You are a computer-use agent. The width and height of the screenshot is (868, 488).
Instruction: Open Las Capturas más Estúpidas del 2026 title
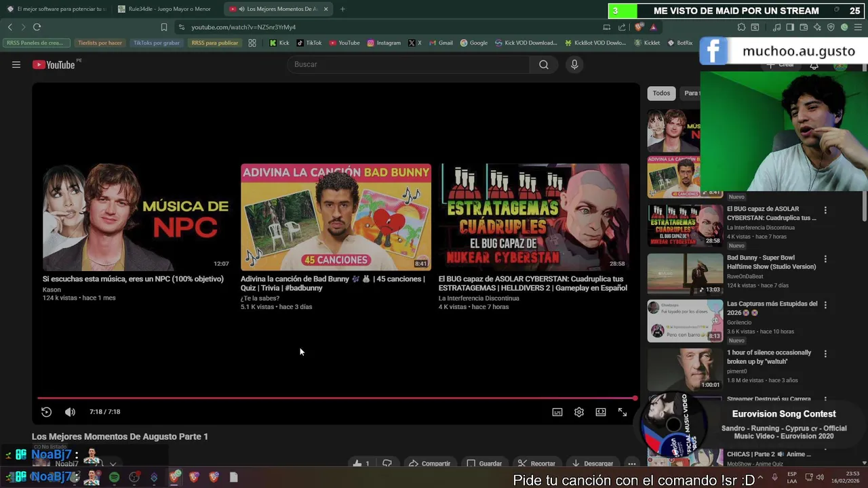tap(772, 308)
